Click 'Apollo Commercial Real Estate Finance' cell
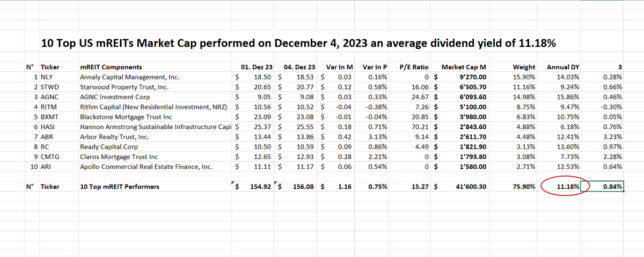 click(x=146, y=167)
